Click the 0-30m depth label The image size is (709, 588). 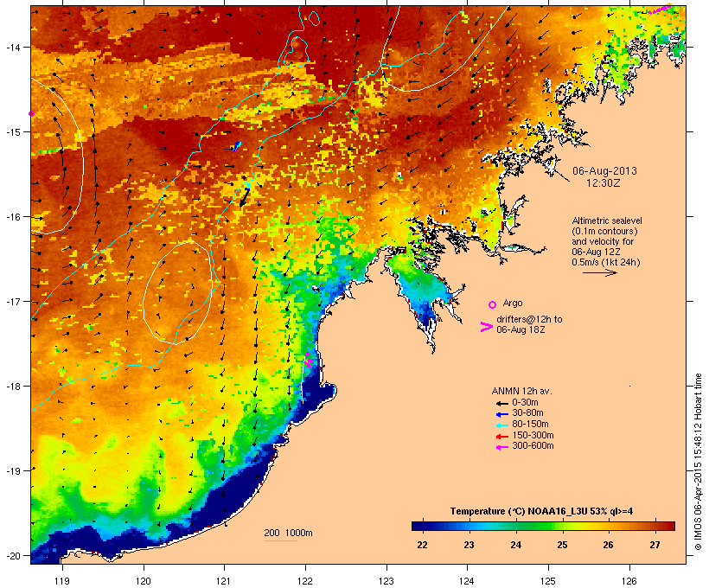[525, 403]
